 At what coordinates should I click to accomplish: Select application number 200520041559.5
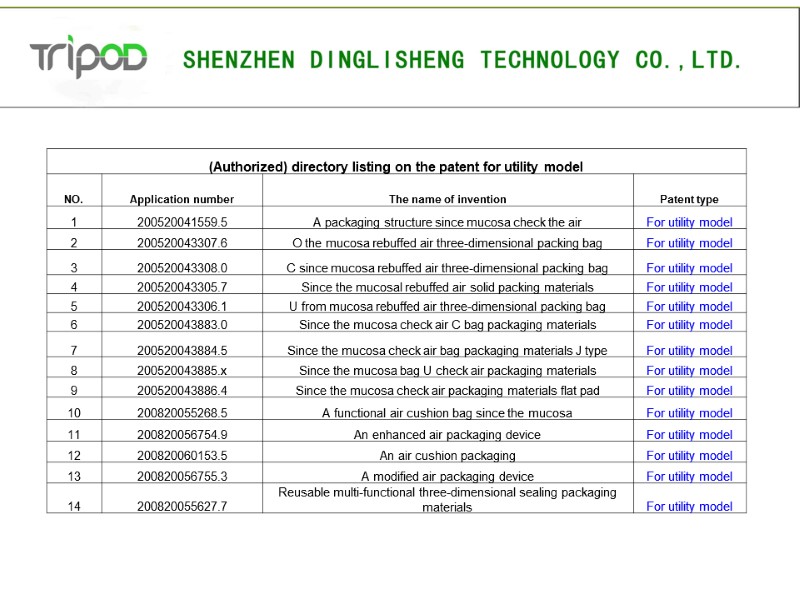click(182, 222)
